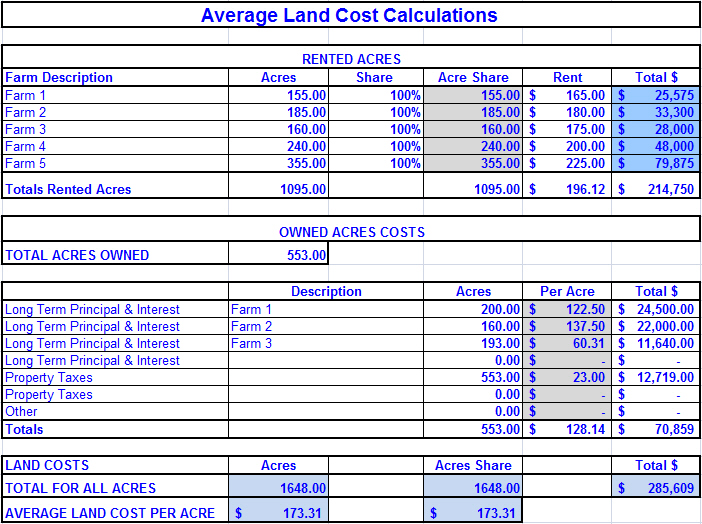Viewport: 702px width, 524px height.
Task: Select owned total 22,000.00 cell
Action: pos(655,326)
